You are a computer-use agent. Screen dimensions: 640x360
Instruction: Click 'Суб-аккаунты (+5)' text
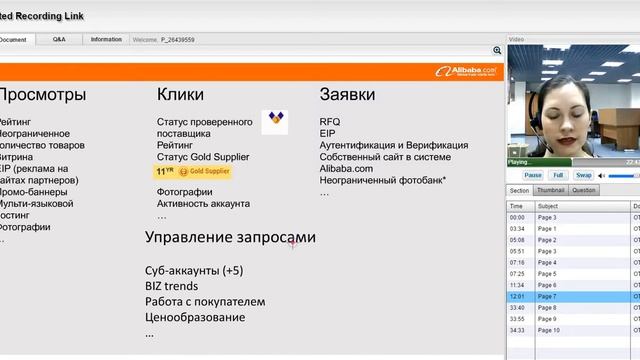point(194,271)
